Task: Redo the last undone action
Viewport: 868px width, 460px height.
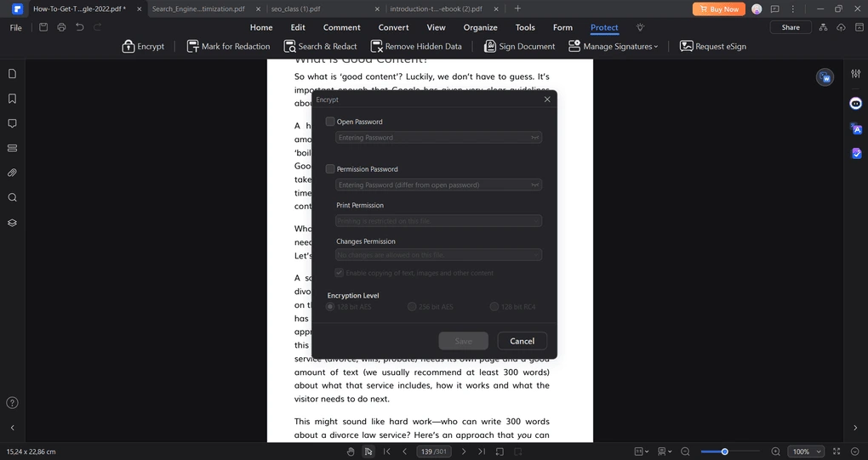Action: tap(97, 27)
